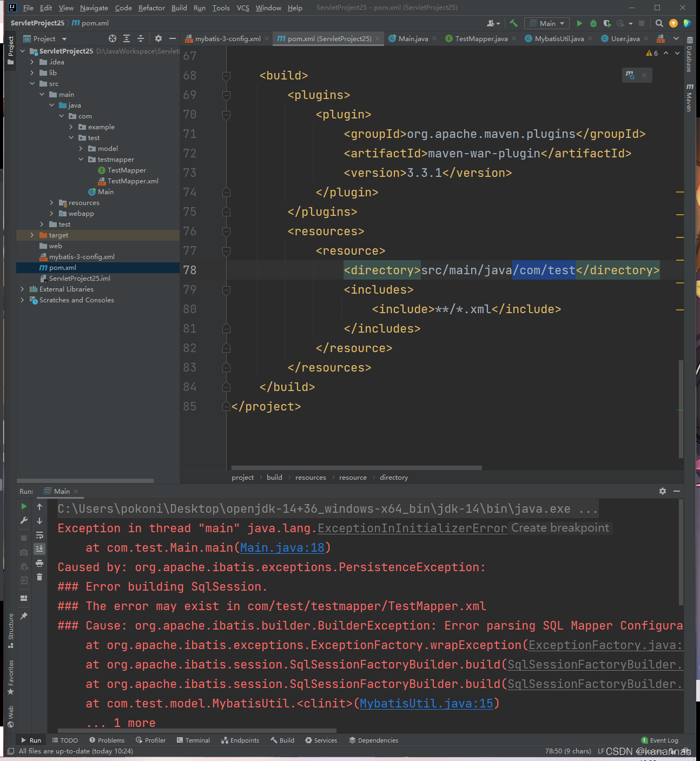Open Main.java:18 stack trace link
The image size is (700, 761).
[x=282, y=548]
